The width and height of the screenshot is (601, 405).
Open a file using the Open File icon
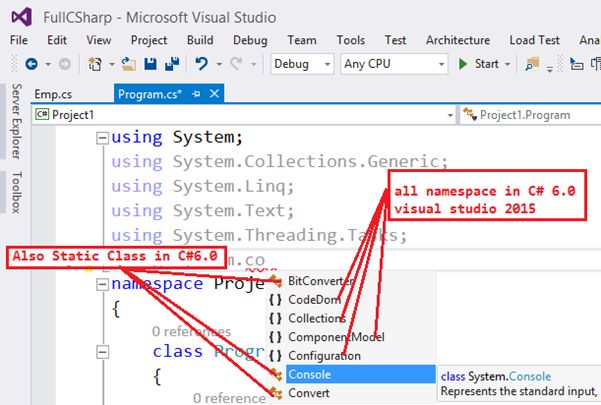(x=128, y=64)
